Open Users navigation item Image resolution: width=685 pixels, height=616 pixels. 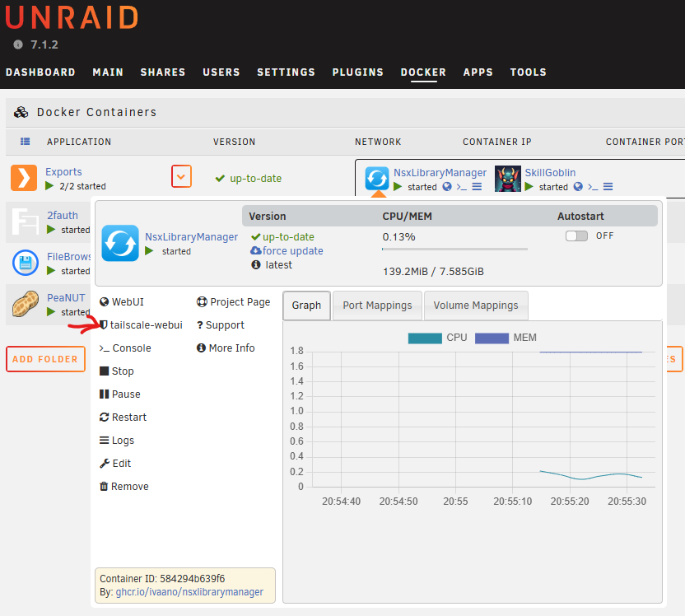[221, 72]
